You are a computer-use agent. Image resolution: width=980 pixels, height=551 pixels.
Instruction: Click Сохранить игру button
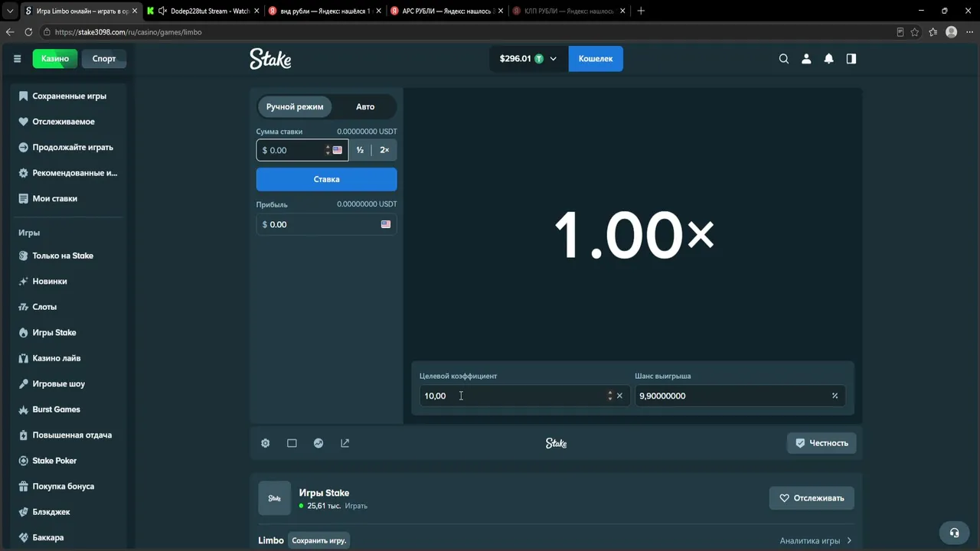click(319, 540)
